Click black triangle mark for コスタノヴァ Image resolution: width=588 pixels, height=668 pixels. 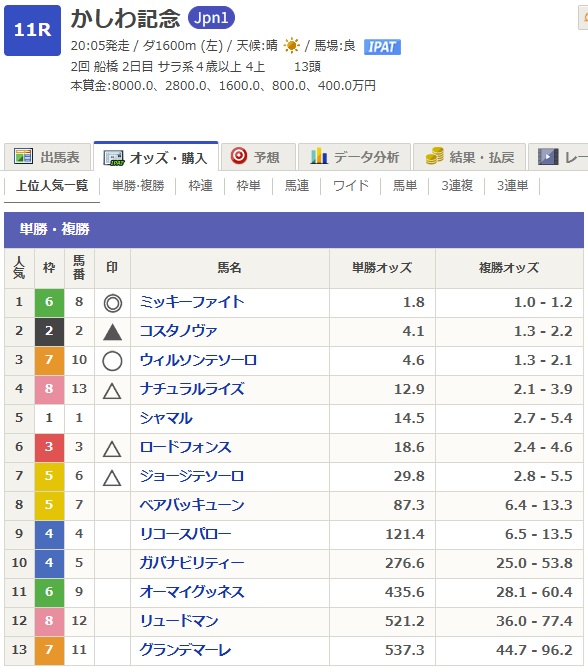(x=112, y=332)
